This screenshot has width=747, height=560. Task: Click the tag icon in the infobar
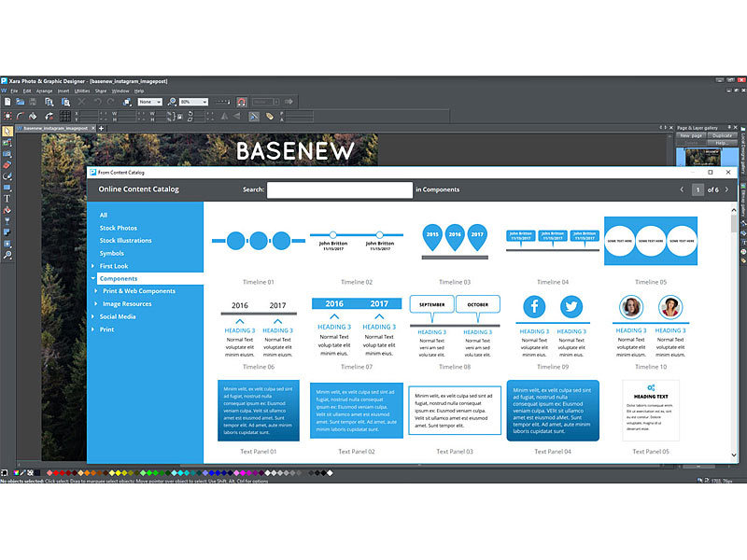(x=269, y=116)
